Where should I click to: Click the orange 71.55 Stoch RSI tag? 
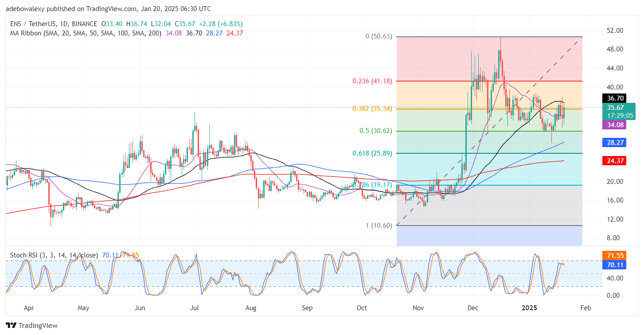pyautogui.click(x=613, y=256)
